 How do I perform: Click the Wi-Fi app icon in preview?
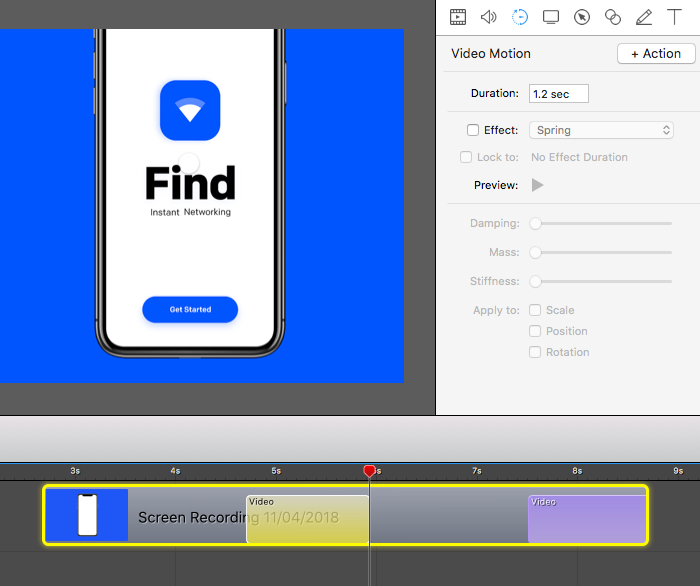(190, 110)
